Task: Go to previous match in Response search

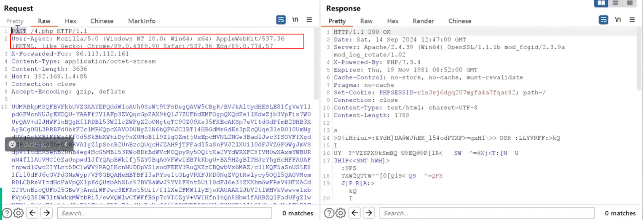Action: pyautogui.click(x=355, y=213)
